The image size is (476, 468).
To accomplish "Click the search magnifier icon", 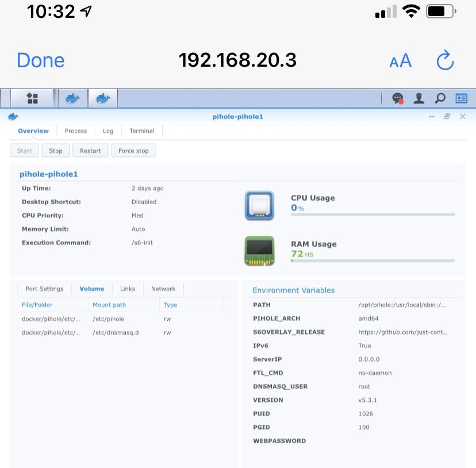I will click(440, 98).
